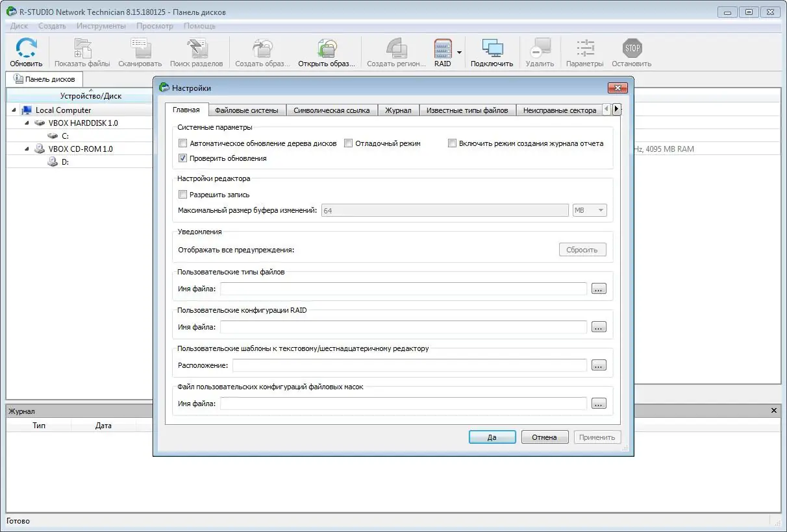Click the RAID toolbar icon

point(443,48)
